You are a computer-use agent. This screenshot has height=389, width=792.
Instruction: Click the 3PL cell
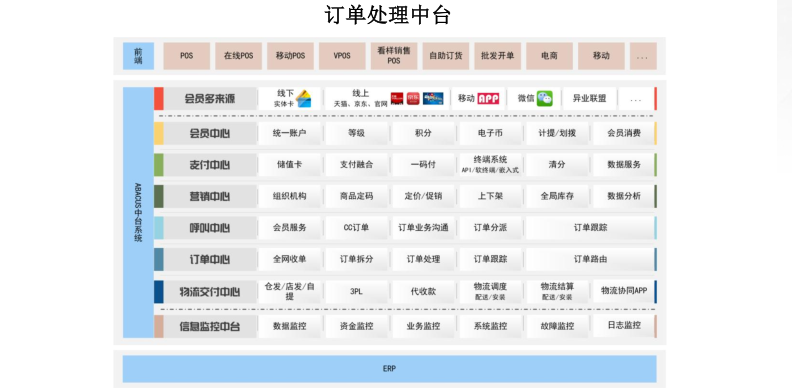pyautogui.click(x=357, y=291)
